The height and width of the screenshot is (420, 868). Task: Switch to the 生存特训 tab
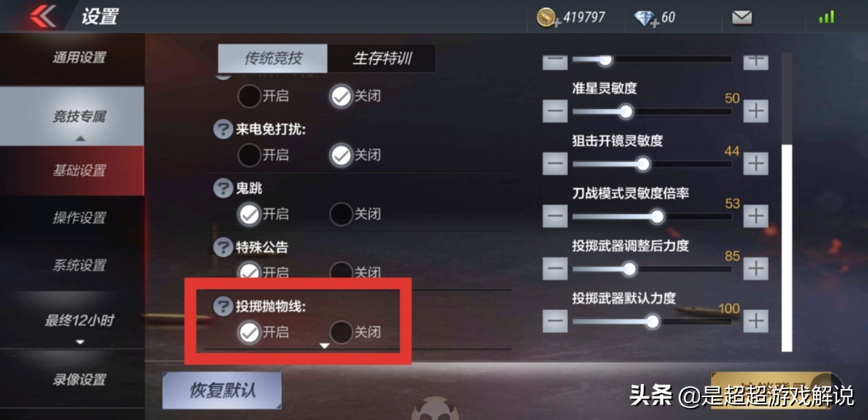pyautogui.click(x=382, y=58)
